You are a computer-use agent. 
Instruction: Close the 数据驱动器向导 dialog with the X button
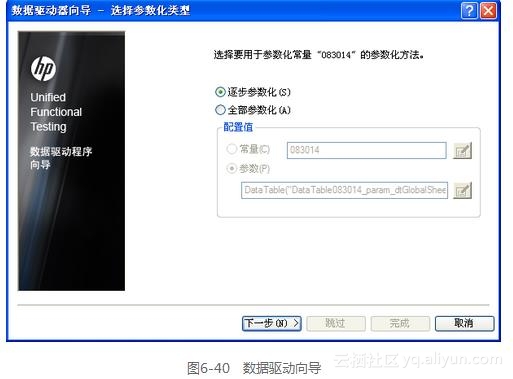488,11
